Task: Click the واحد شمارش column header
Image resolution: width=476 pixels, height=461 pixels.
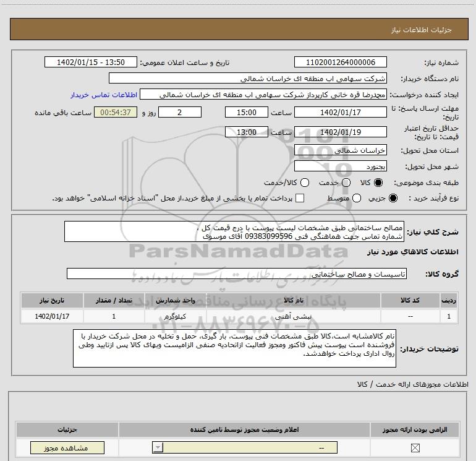Action: [x=175, y=300]
